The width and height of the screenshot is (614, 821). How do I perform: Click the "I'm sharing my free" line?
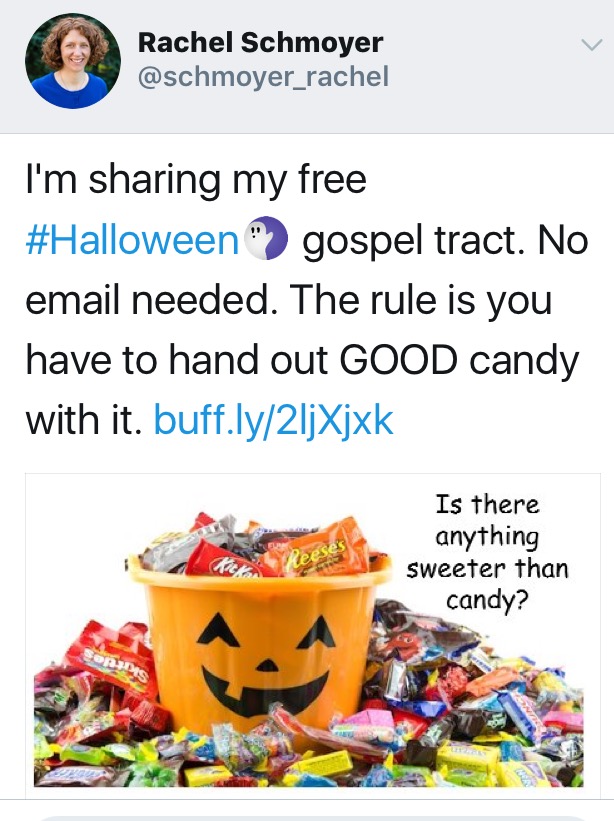pyautogui.click(x=196, y=182)
